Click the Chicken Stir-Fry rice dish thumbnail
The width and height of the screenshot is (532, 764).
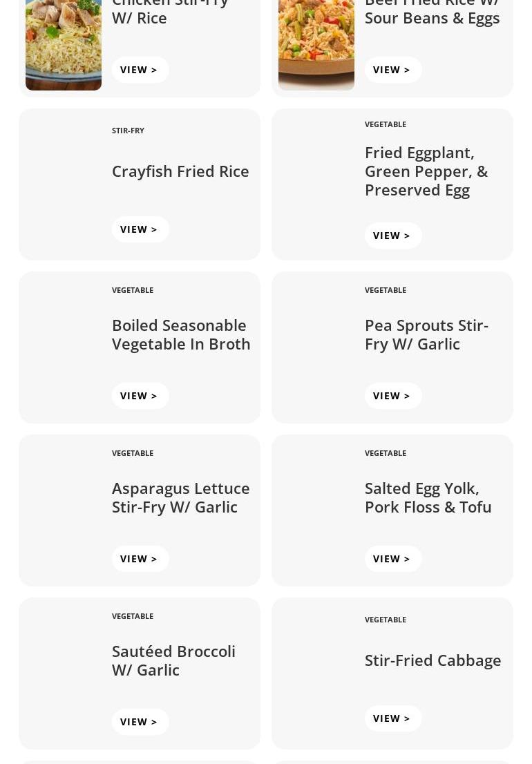[x=64, y=45]
